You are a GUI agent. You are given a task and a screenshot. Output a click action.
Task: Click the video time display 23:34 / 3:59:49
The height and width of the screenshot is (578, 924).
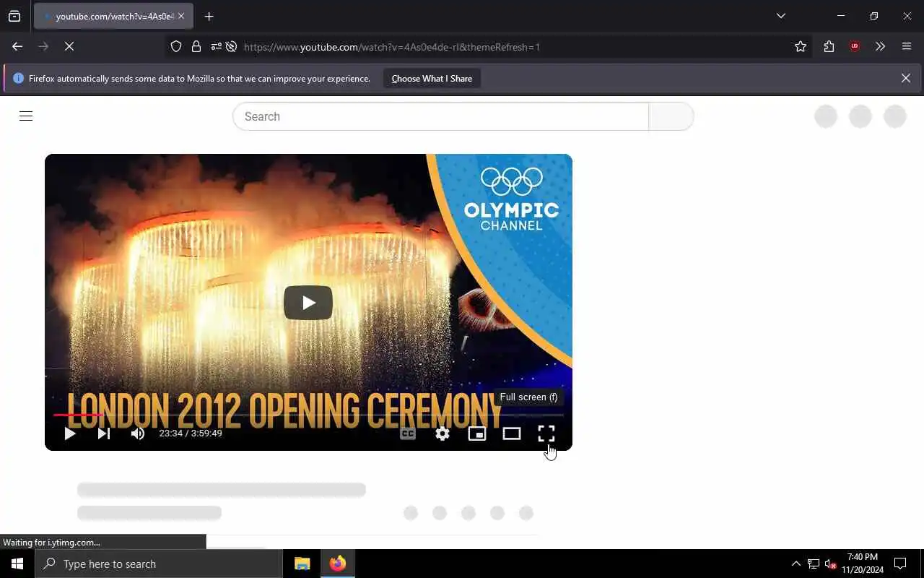[x=191, y=433]
